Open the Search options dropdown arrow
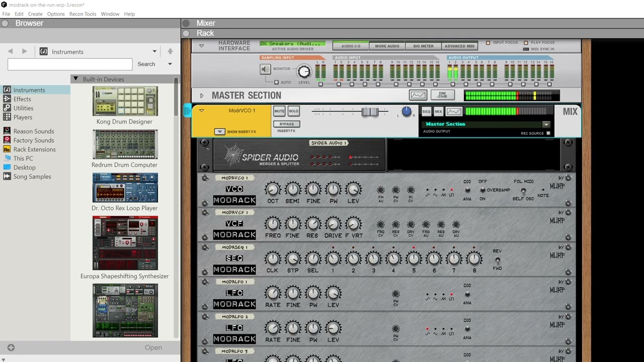The image size is (644, 362). click(x=170, y=64)
